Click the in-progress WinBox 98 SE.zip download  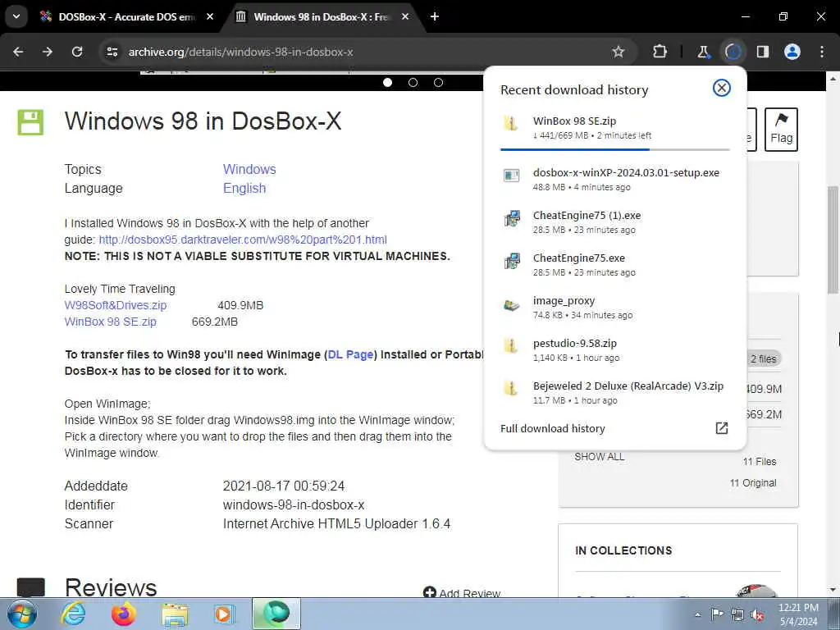(x=614, y=127)
